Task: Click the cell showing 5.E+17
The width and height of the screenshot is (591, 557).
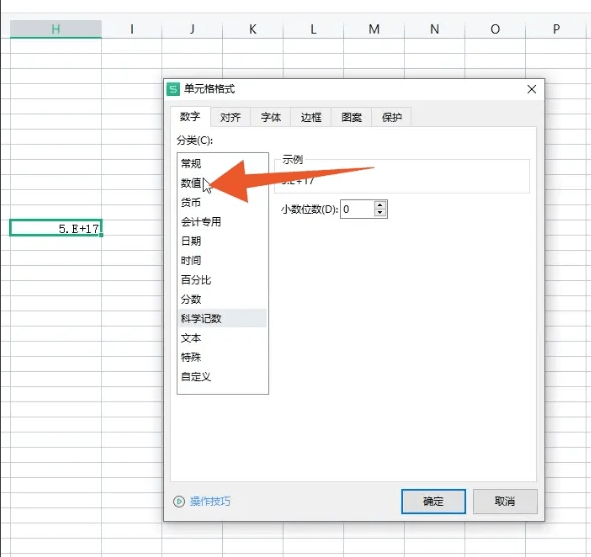Action: pyautogui.click(x=56, y=228)
